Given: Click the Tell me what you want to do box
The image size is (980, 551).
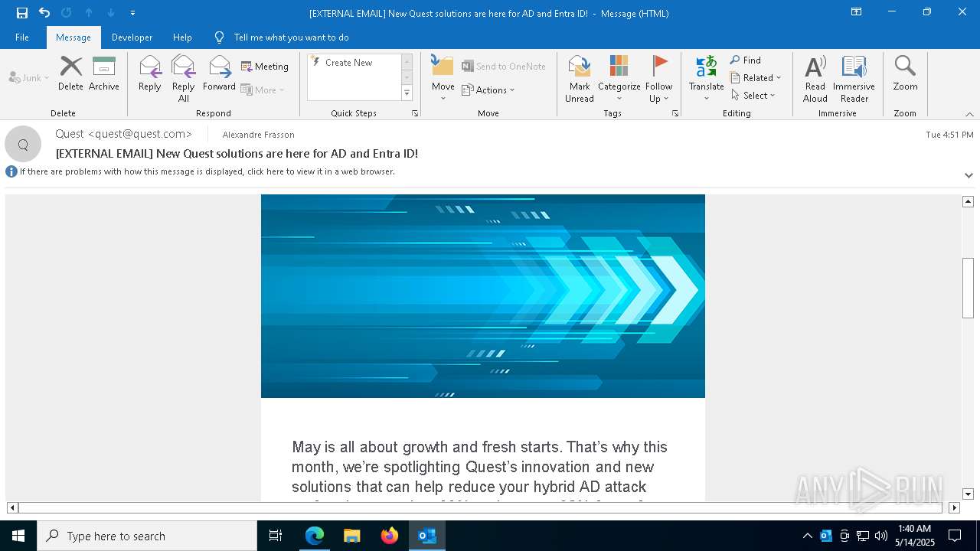Looking at the screenshot, I should click(x=291, y=37).
